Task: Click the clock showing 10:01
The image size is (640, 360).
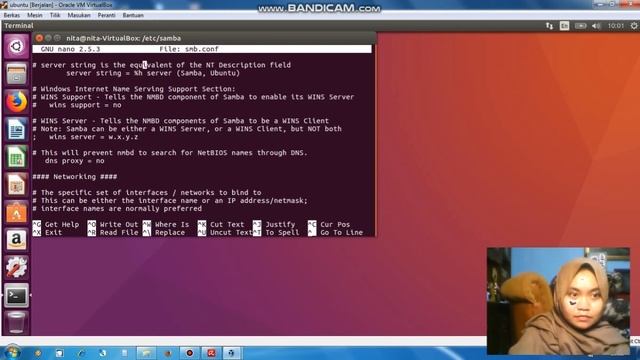Action: point(616,26)
